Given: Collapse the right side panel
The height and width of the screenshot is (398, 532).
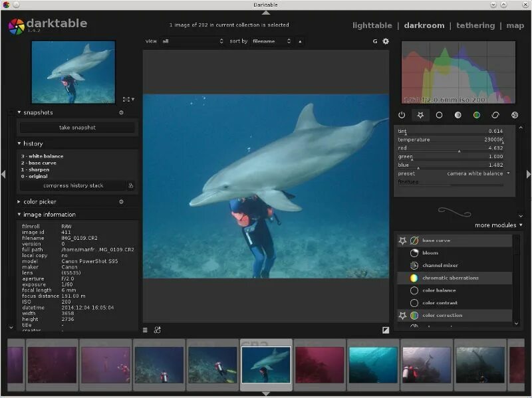Looking at the screenshot, I should pos(528,174).
